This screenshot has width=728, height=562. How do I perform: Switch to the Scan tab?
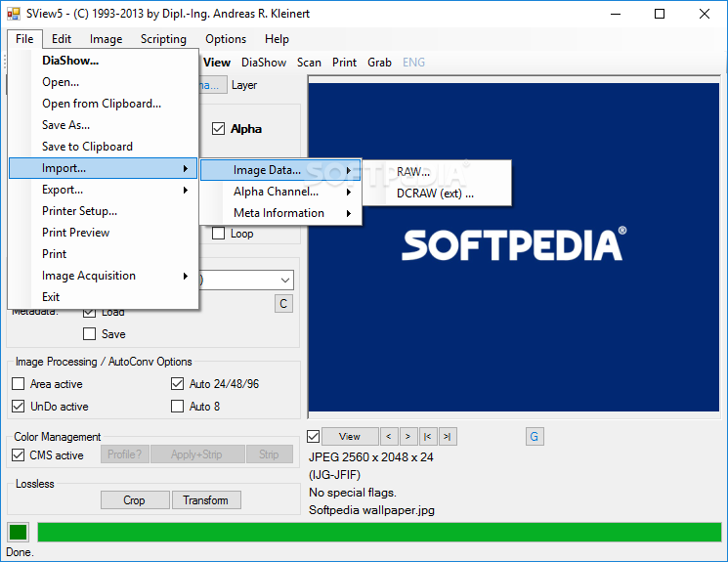pos(309,63)
